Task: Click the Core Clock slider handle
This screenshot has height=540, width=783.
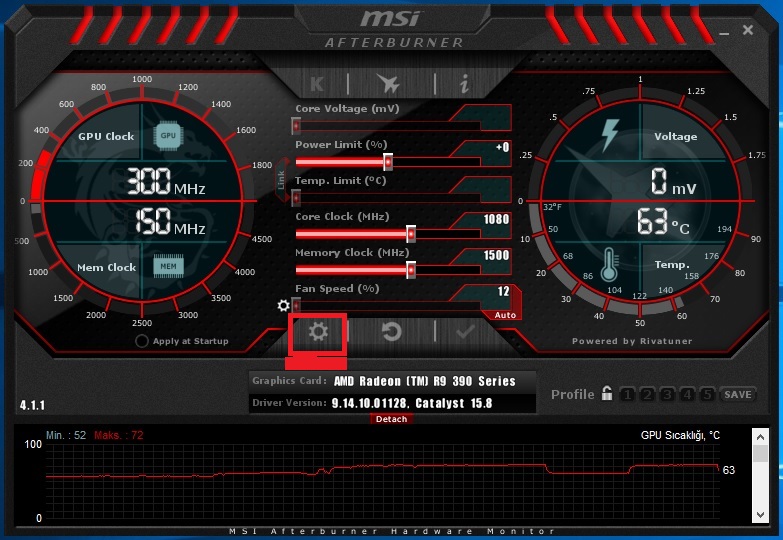Action: point(411,233)
